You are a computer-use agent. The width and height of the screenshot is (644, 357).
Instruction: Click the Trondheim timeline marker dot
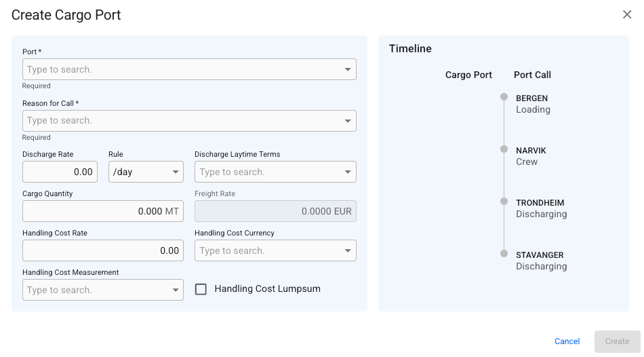coord(504,202)
